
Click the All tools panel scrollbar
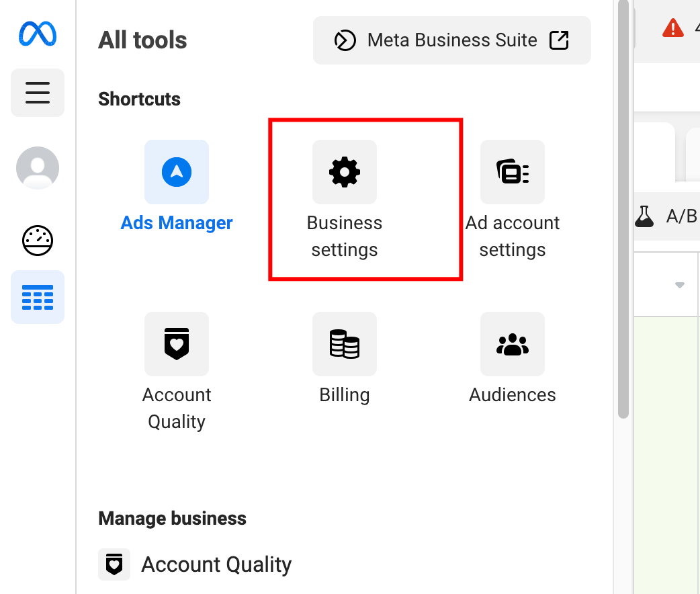[623, 209]
